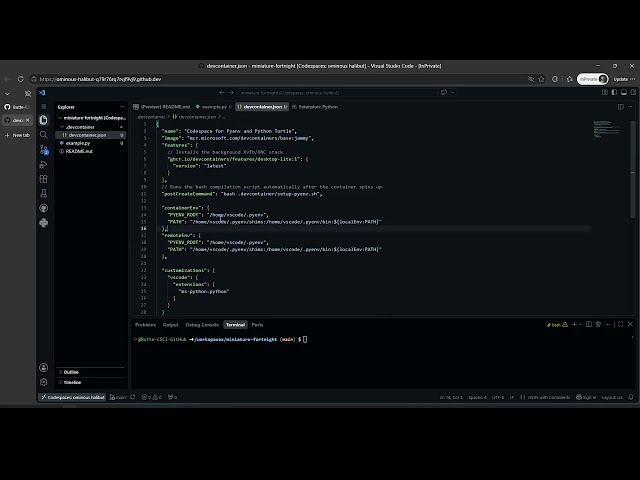640x480 pixels.
Task: Select the devcontainer.json editor tab
Action: point(262,107)
